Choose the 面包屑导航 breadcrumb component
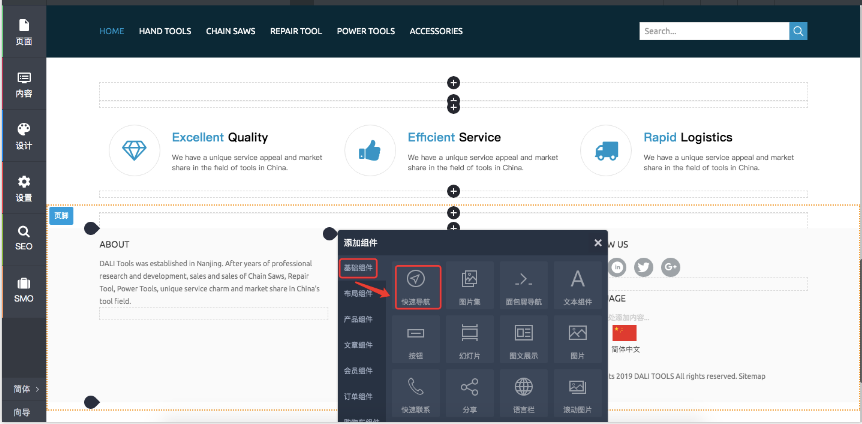The width and height of the screenshot is (862, 424). [x=524, y=286]
